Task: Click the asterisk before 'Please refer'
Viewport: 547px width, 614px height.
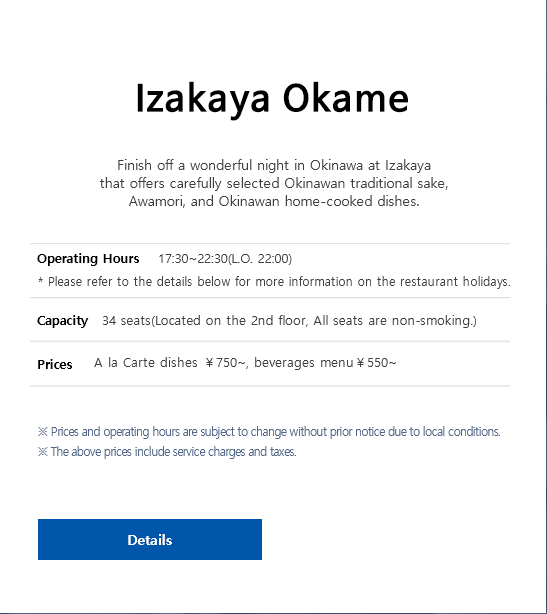Action: (40, 281)
